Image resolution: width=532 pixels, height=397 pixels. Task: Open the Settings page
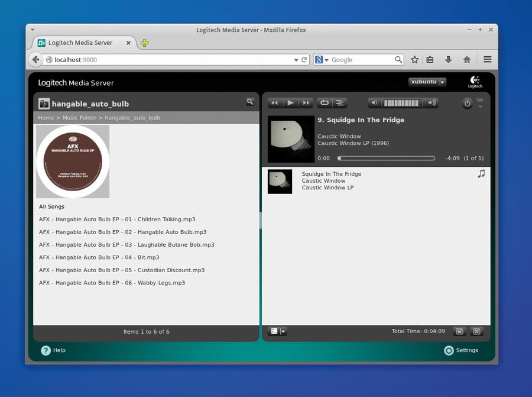click(x=467, y=350)
